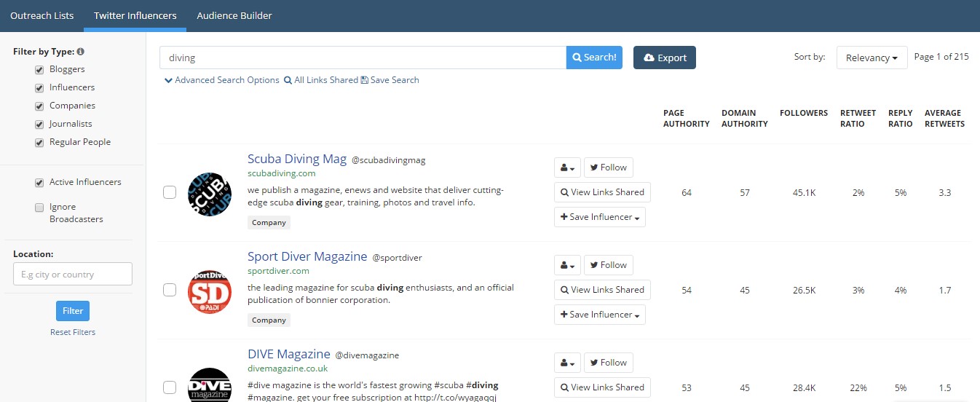980x402 pixels.
Task: Open Save Influencer dropdown for Scuba Diving Mag
Action: point(600,217)
